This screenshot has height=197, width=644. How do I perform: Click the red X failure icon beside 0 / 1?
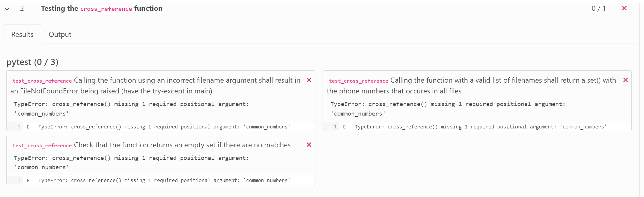[624, 8]
